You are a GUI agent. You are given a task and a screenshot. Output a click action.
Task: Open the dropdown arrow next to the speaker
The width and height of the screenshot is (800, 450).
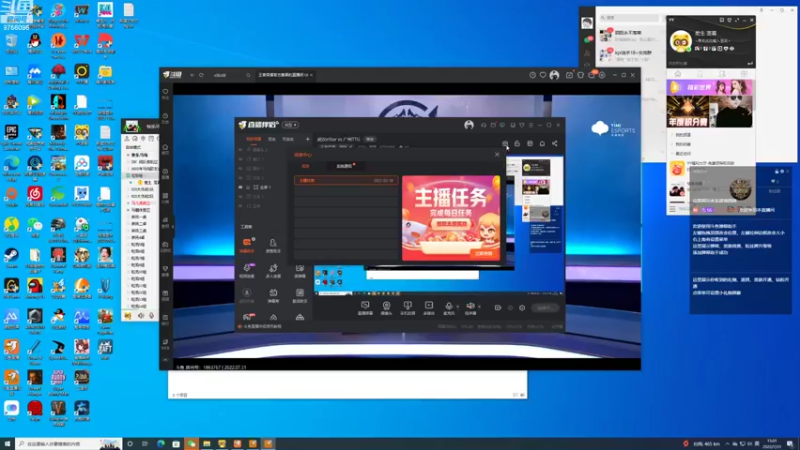click(479, 307)
